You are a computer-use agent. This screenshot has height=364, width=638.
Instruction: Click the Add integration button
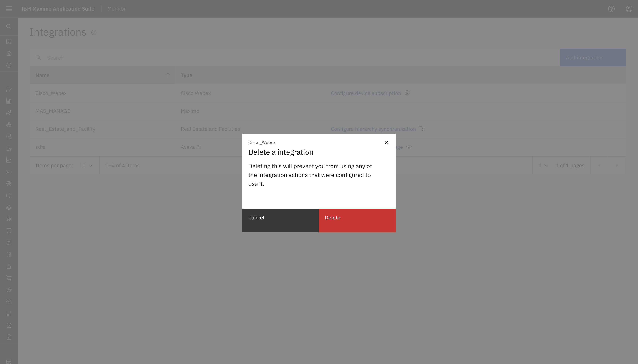click(x=593, y=58)
